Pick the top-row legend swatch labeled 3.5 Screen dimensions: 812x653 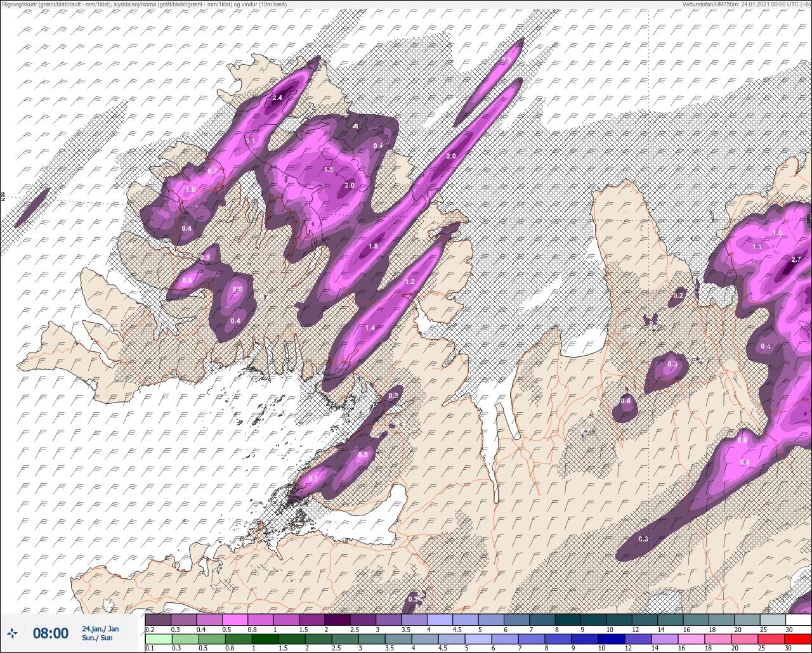tap(415, 619)
